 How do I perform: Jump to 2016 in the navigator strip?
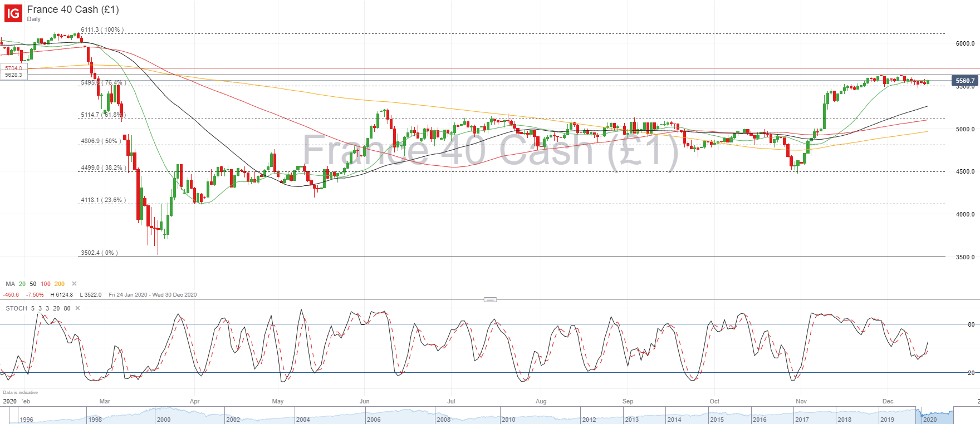(x=759, y=420)
